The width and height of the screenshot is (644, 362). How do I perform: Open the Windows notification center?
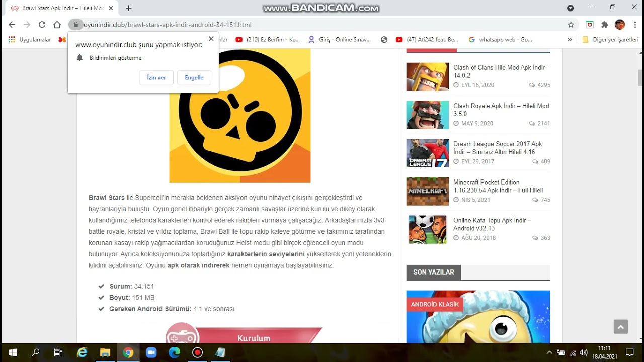click(x=629, y=353)
